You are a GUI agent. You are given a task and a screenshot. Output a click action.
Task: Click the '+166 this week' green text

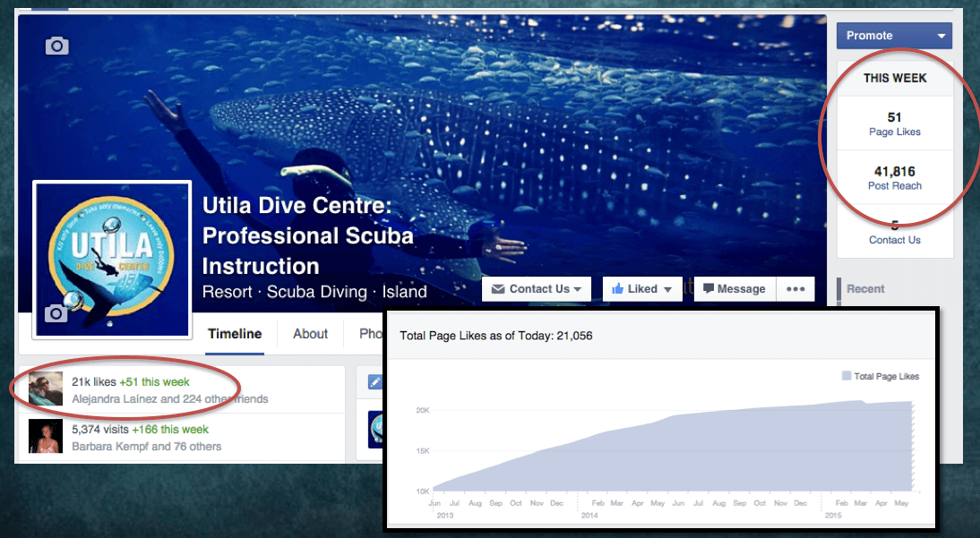(170, 430)
